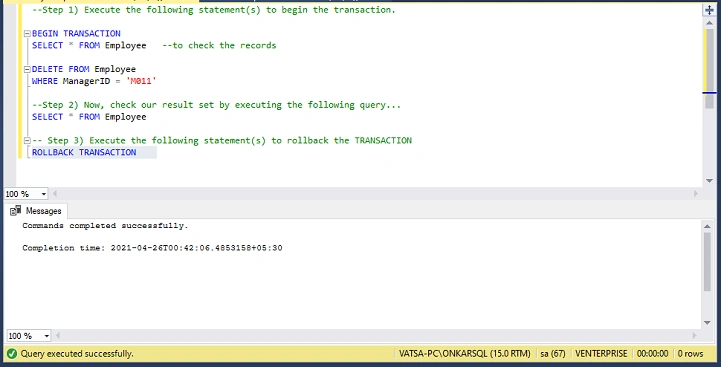Click the BEGIN TRANSACTION statement
Viewport: 721px width, 367px height.
pyautogui.click(x=76, y=34)
